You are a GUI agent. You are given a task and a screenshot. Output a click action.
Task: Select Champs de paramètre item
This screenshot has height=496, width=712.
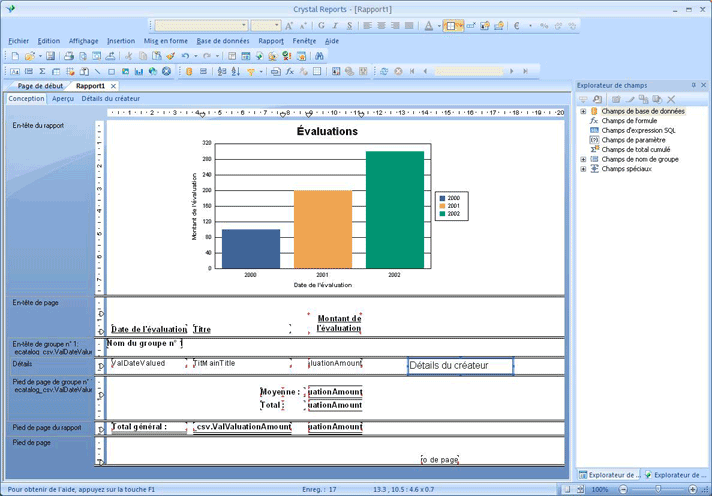(x=632, y=140)
